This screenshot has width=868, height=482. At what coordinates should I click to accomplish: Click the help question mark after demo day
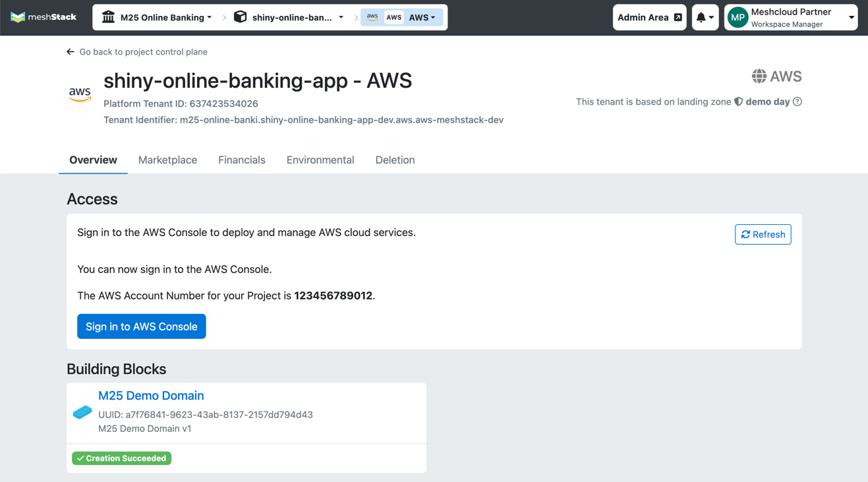797,102
